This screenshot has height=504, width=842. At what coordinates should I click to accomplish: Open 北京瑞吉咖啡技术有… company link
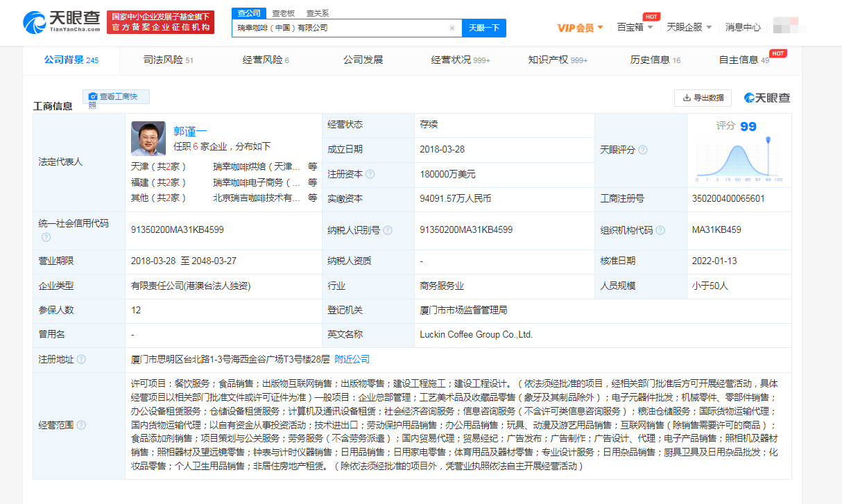[257, 198]
